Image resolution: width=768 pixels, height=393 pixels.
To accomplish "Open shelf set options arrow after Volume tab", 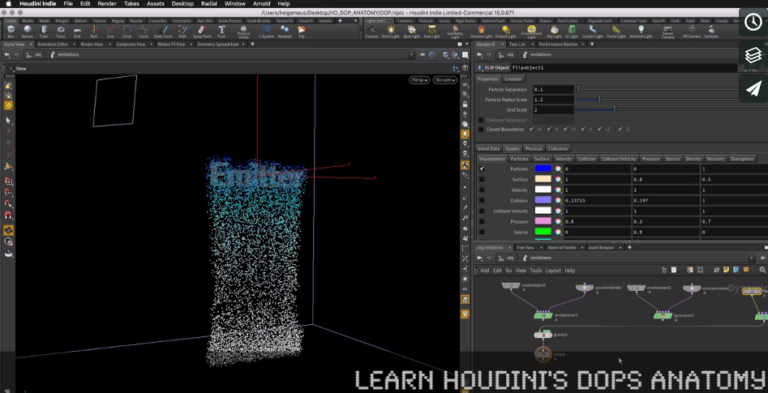I will pyautogui.click(x=355, y=21).
